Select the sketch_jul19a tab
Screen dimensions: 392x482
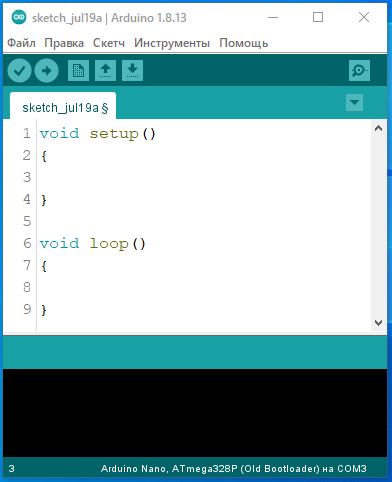[x=63, y=107]
